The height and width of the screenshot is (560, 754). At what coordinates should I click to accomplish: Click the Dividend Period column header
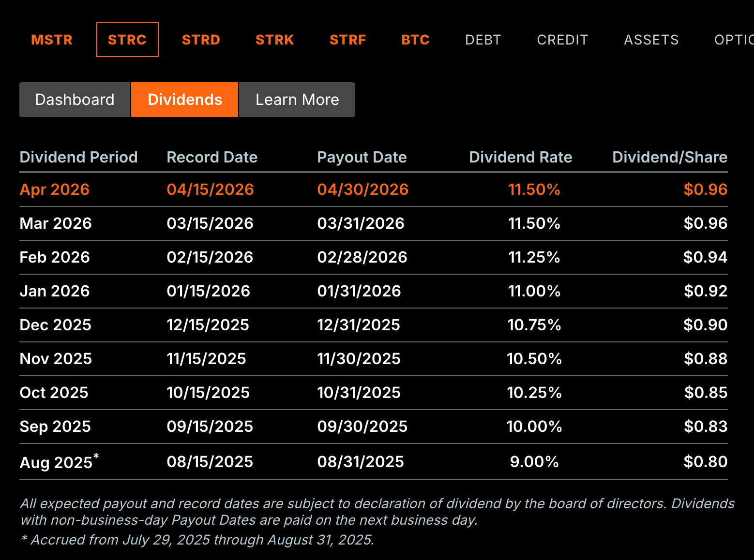coord(78,157)
